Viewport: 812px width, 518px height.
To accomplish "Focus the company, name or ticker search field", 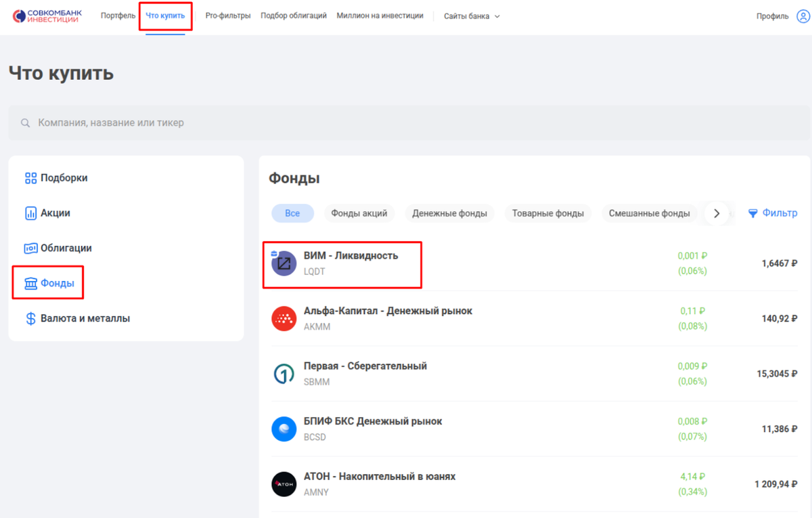I will click(409, 123).
